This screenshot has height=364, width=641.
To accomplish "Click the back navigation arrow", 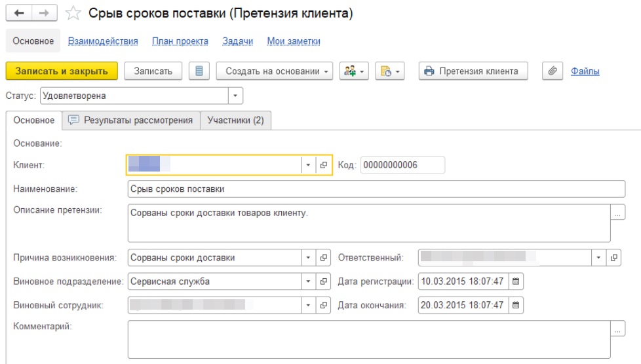I will 19,14.
